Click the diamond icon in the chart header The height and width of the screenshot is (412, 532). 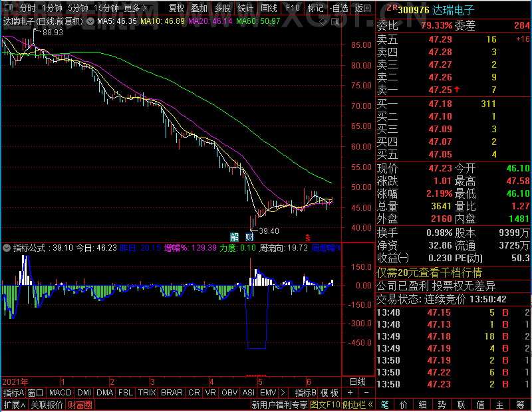click(x=323, y=22)
